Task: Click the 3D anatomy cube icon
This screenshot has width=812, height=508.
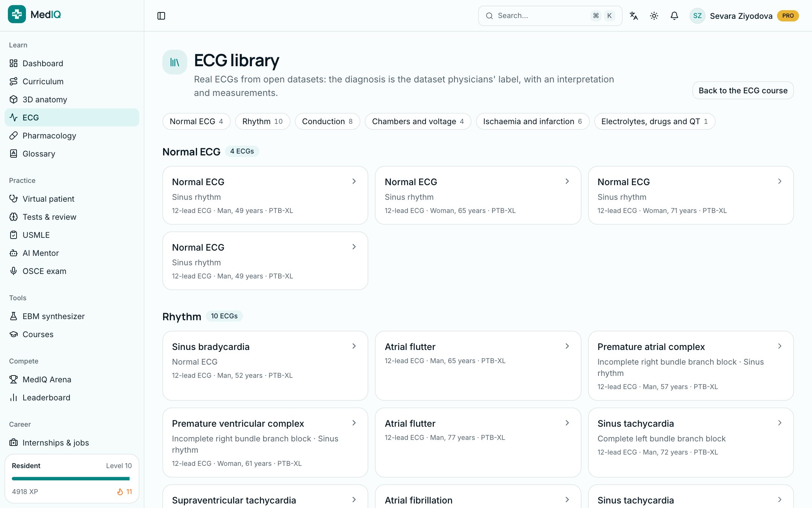Action: [14, 99]
